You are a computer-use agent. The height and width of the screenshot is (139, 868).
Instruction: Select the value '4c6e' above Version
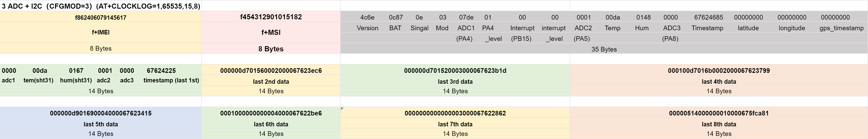click(367, 17)
